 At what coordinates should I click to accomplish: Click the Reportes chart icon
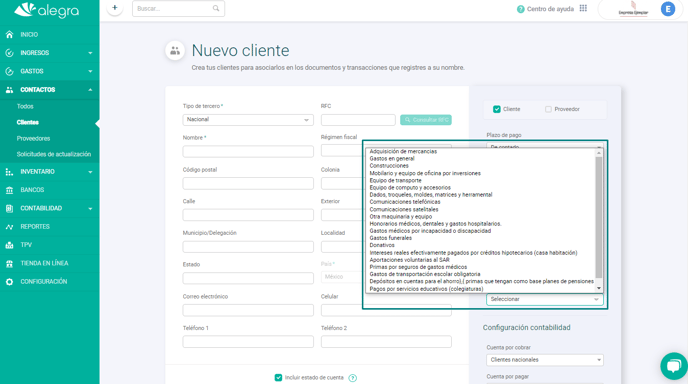[9, 227]
